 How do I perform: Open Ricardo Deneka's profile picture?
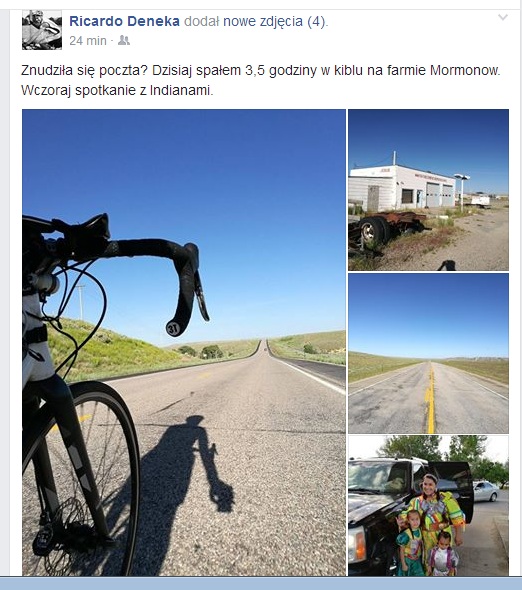pos(42,30)
